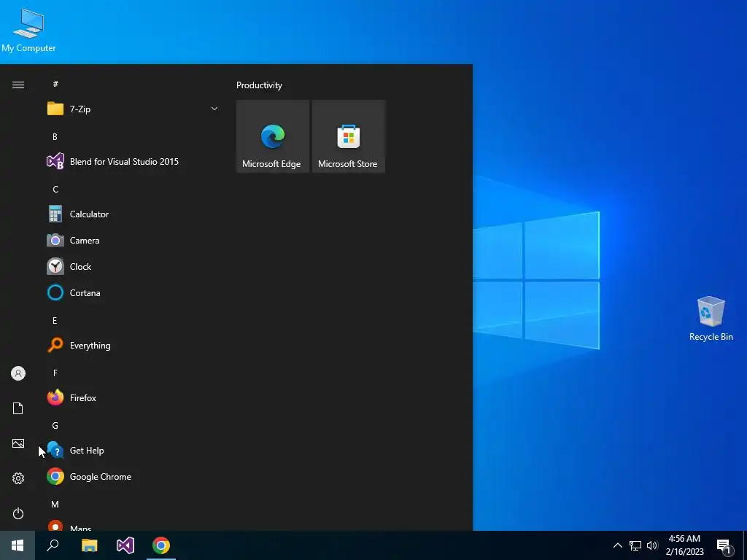Open File Explorer from the taskbar
Viewport: 747px width, 560px height.
[89, 545]
